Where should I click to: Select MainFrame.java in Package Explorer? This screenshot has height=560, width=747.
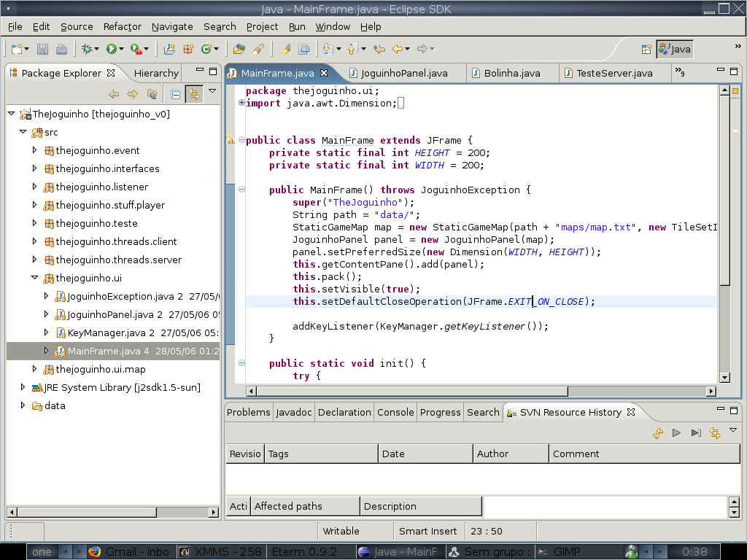click(113, 351)
